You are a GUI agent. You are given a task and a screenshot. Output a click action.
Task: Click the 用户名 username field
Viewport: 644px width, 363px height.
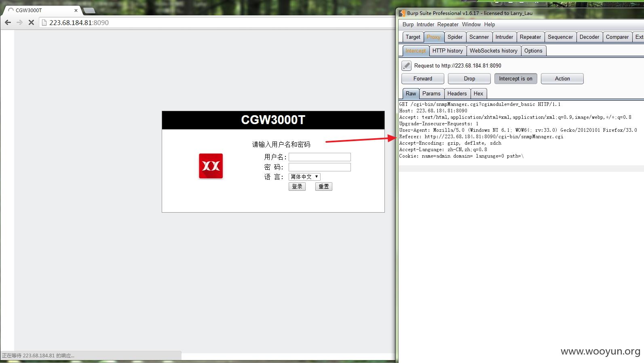coord(319,157)
